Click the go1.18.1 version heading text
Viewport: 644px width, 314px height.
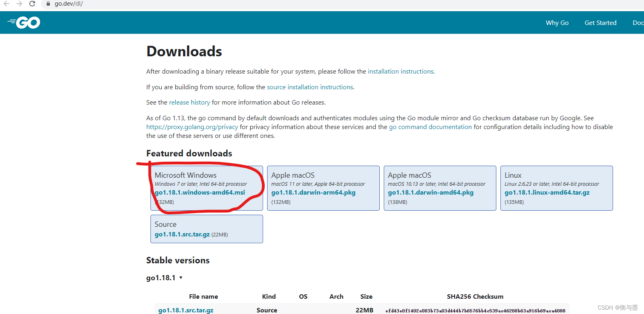pyautogui.click(x=161, y=278)
